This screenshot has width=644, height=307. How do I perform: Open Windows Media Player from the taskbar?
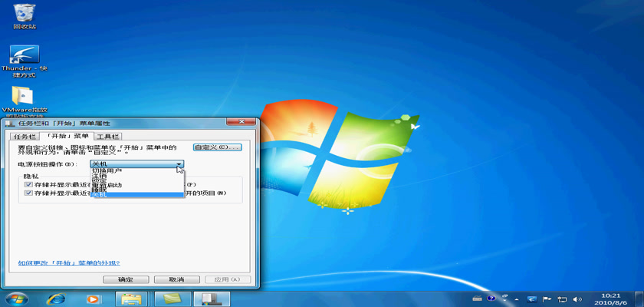93,298
